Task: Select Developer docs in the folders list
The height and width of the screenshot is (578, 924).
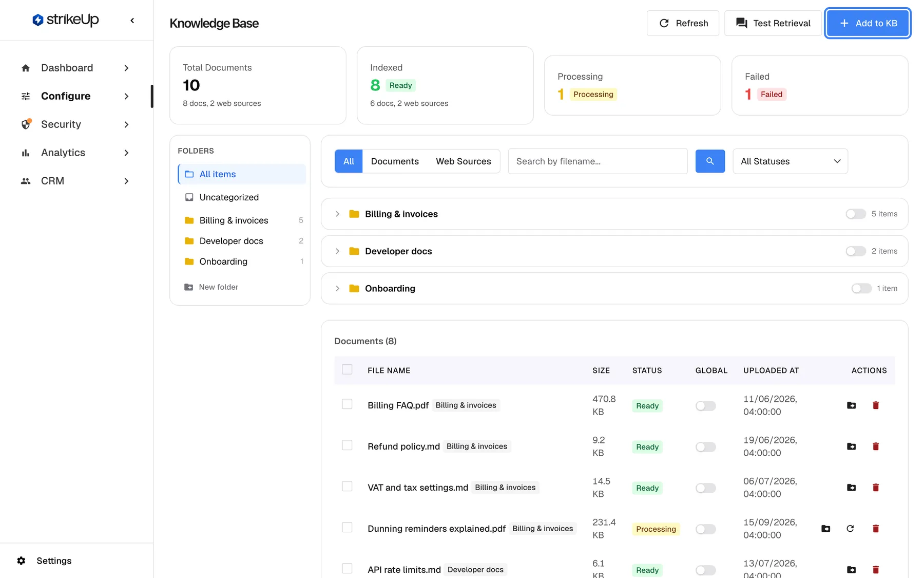Action: point(242,241)
